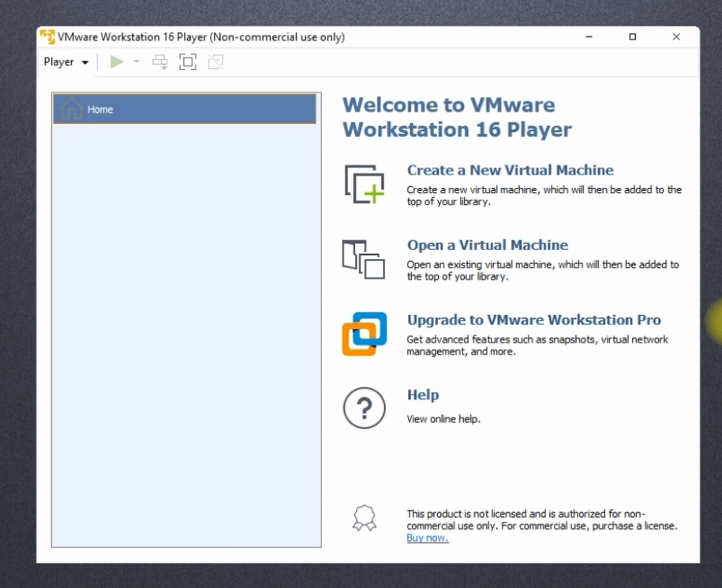Screen dimensions: 722x588
Task: Click Open a Virtual Machine link
Action: pos(488,245)
